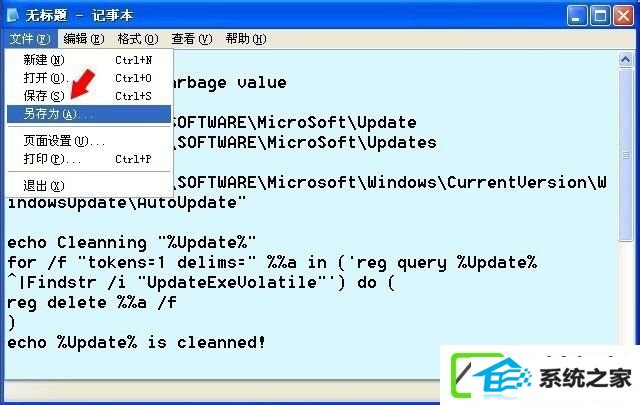This screenshot has width=640, height=405.
Task: Open the 帮助(H) menu
Action: (246, 39)
